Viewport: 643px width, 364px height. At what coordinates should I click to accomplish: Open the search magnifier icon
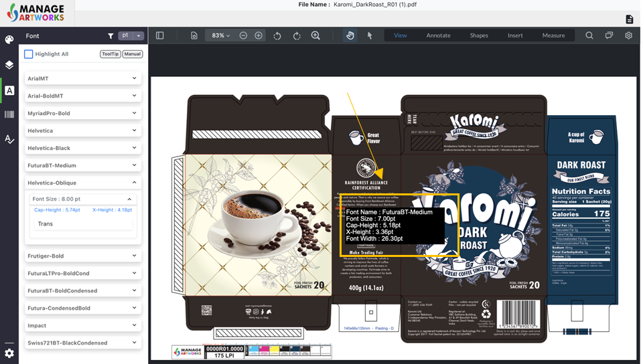point(589,35)
